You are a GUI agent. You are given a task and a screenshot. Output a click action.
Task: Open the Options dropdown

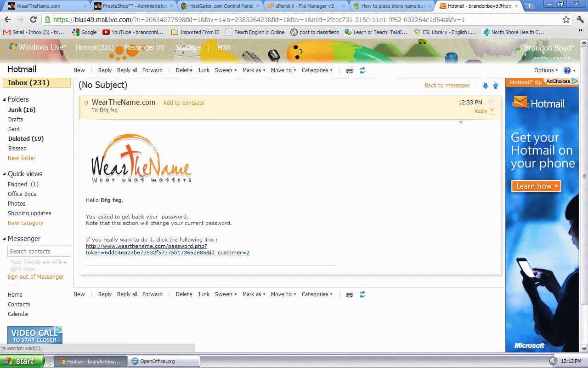point(546,70)
